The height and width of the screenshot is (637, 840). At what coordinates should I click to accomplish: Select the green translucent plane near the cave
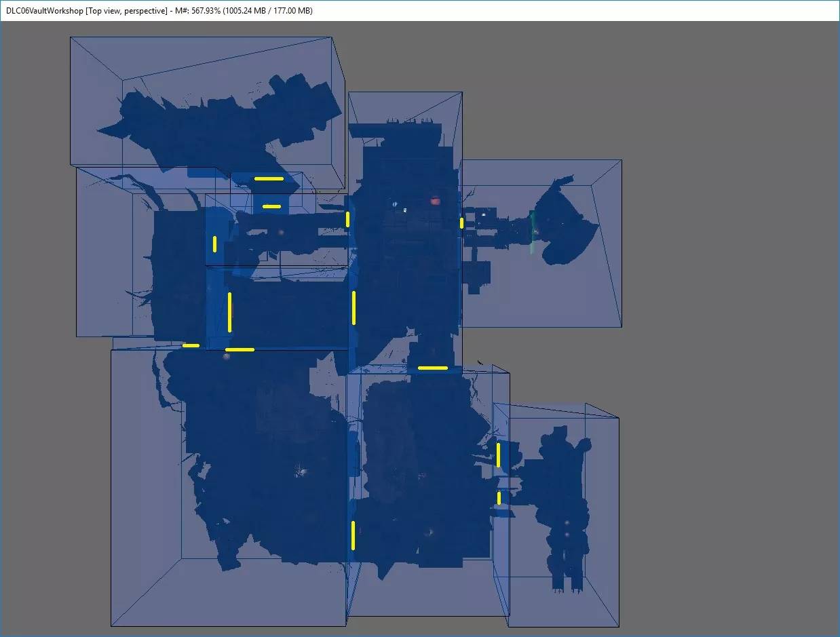533,232
